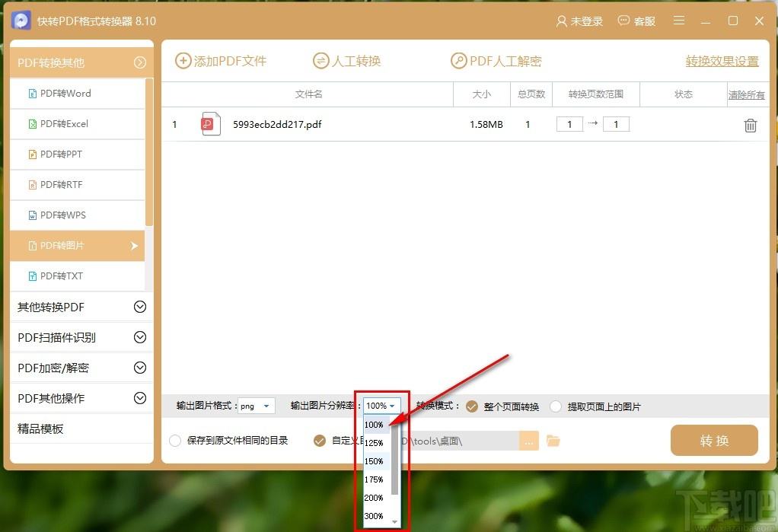Select 150% from the resolution dropdown

[374, 461]
